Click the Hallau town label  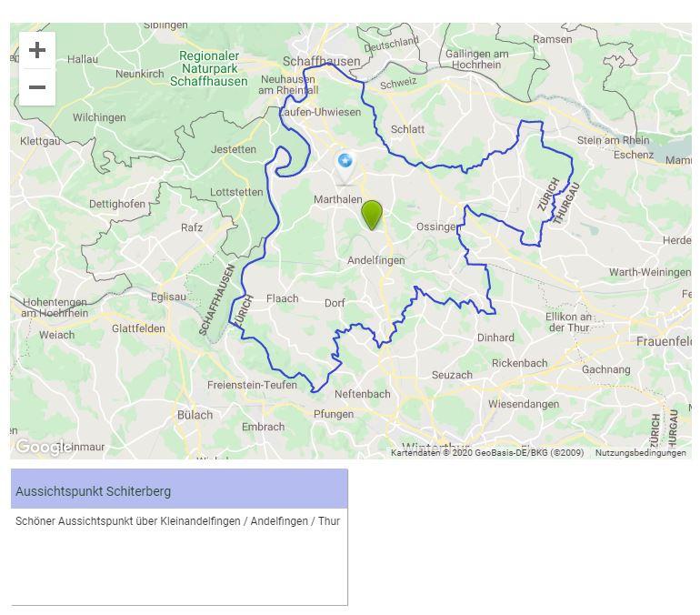[x=83, y=59]
